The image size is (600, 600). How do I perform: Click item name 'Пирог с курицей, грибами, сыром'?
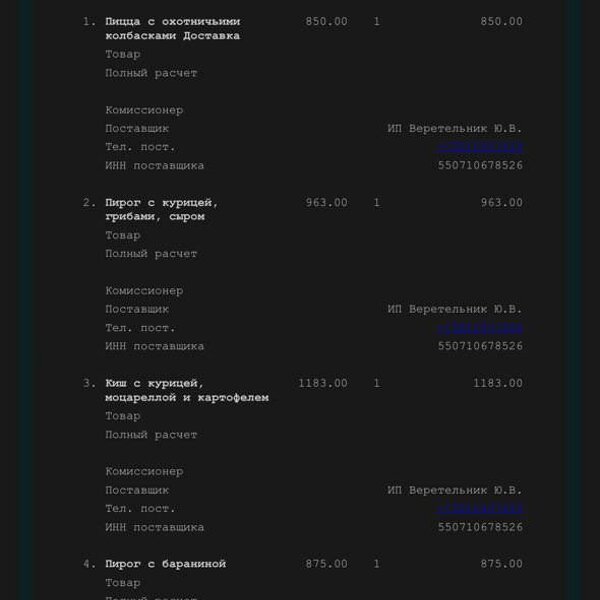[161, 209]
